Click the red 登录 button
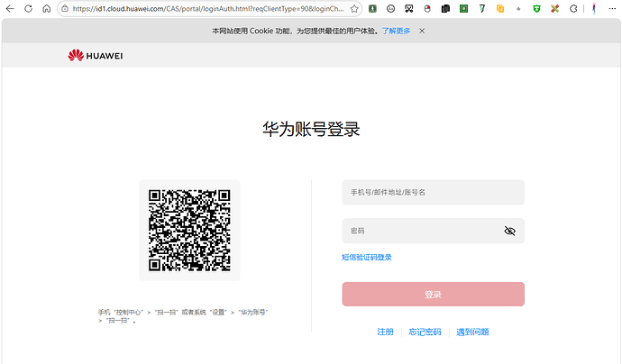This screenshot has height=364, width=622. click(x=434, y=295)
